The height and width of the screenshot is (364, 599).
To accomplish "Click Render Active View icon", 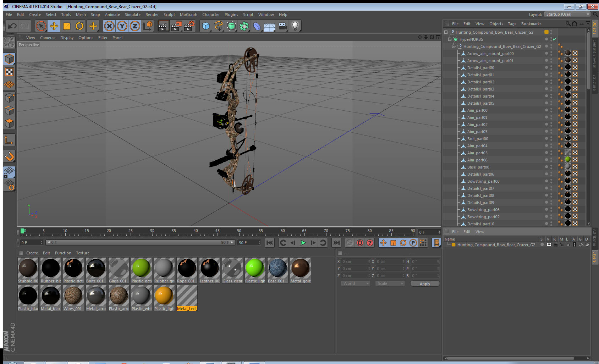I will click(163, 26).
